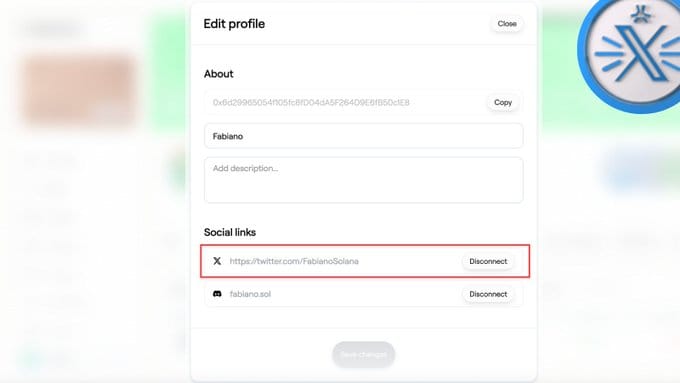Click the X (Twitter) icon in Social links
Viewport: 680px width, 383px height.
click(x=217, y=261)
